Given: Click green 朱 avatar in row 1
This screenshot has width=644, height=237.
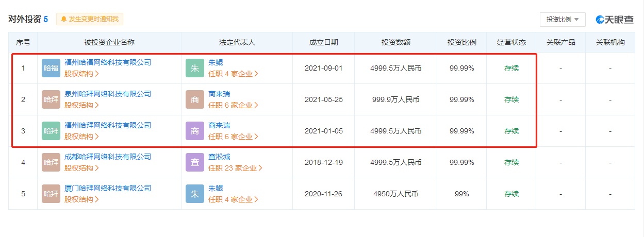Looking at the screenshot, I should point(195,68).
